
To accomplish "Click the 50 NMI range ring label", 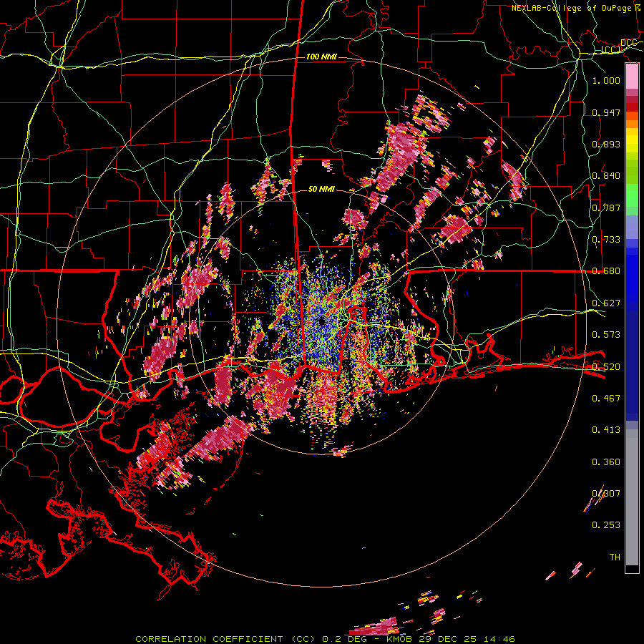I will point(321,189).
